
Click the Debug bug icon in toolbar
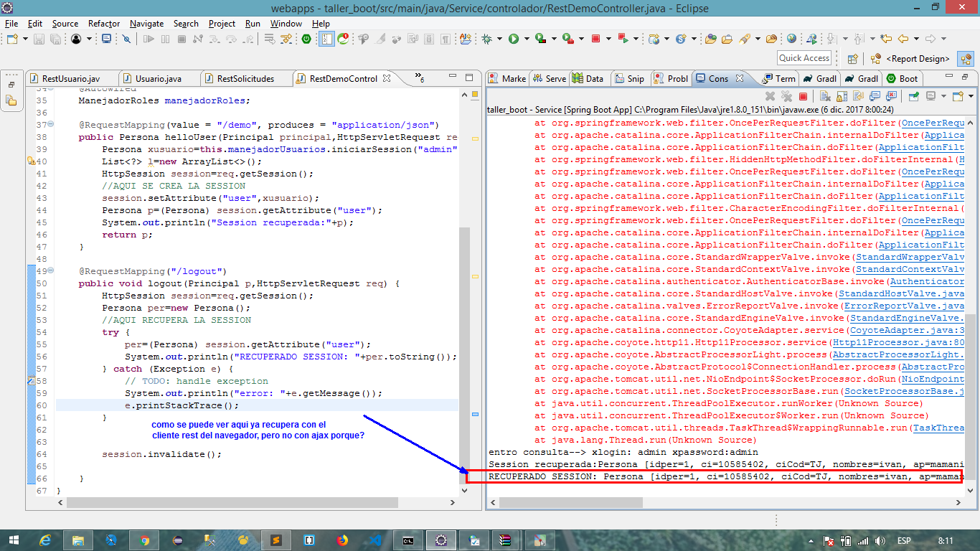point(486,39)
